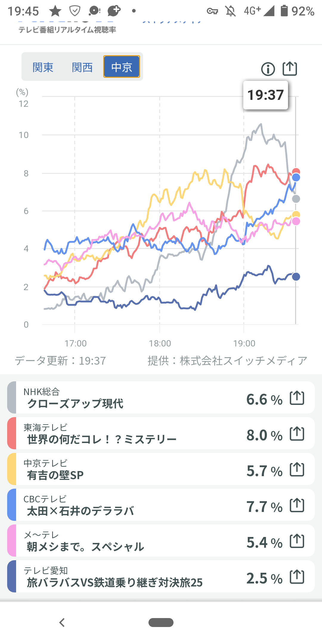Tap the Android home gesture pill

[x=161, y=623]
